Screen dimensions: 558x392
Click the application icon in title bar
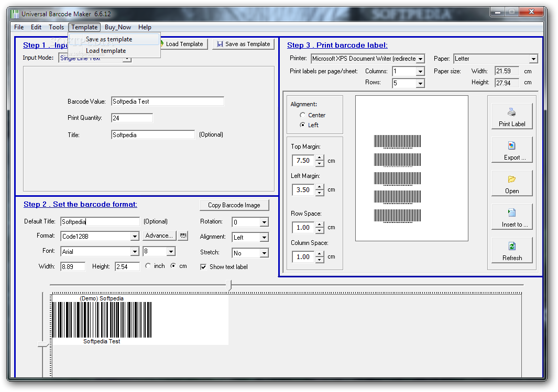[15, 14]
